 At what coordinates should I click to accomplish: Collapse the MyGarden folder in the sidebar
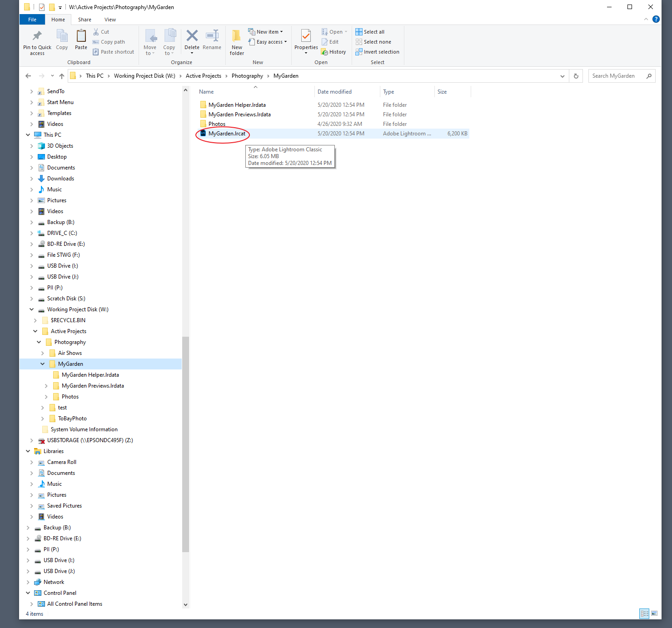43,364
